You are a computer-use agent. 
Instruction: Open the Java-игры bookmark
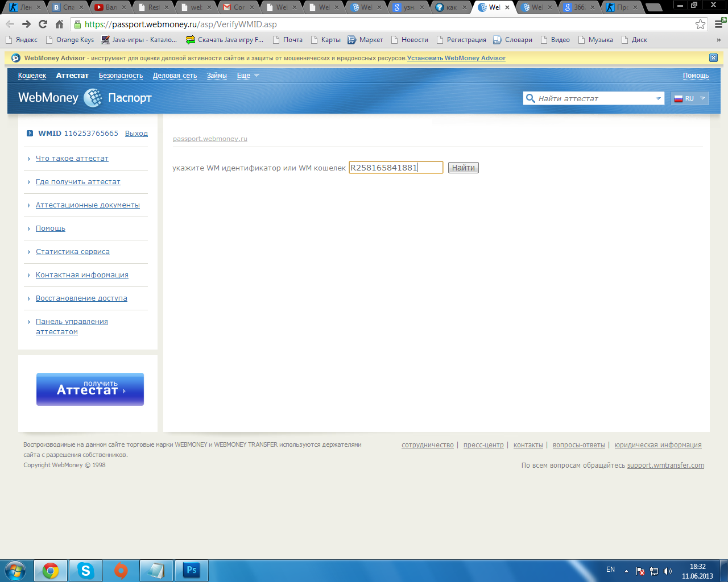(x=139, y=40)
